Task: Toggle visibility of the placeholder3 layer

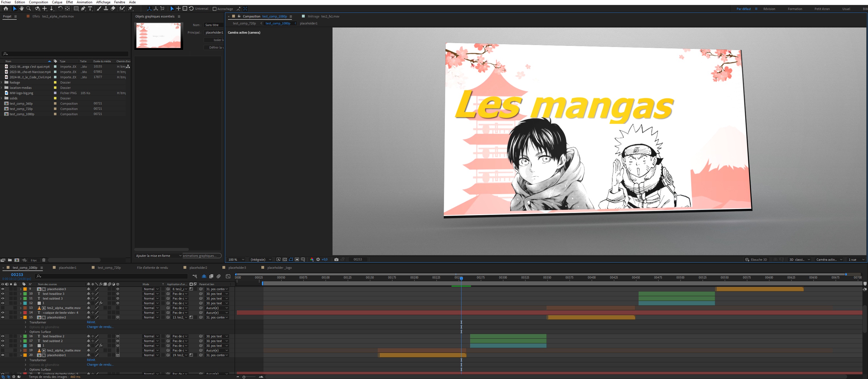Action: pyautogui.click(x=3, y=289)
